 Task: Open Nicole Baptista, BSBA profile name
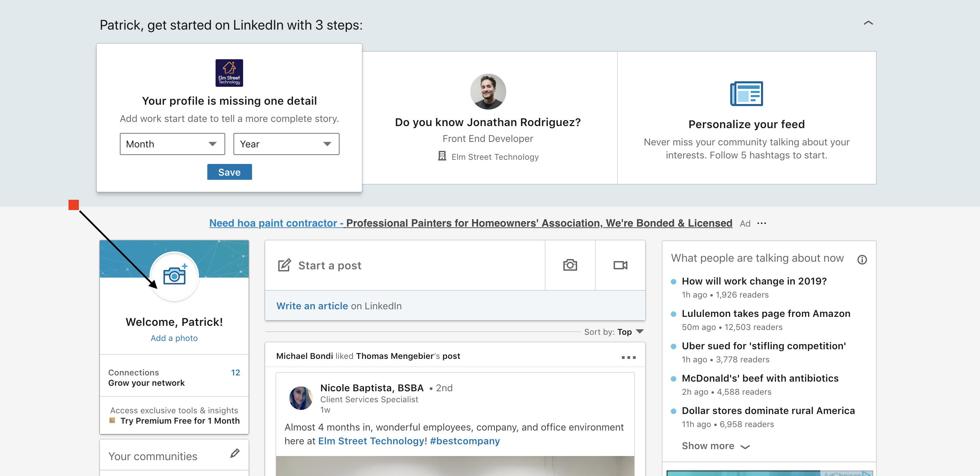click(x=372, y=388)
